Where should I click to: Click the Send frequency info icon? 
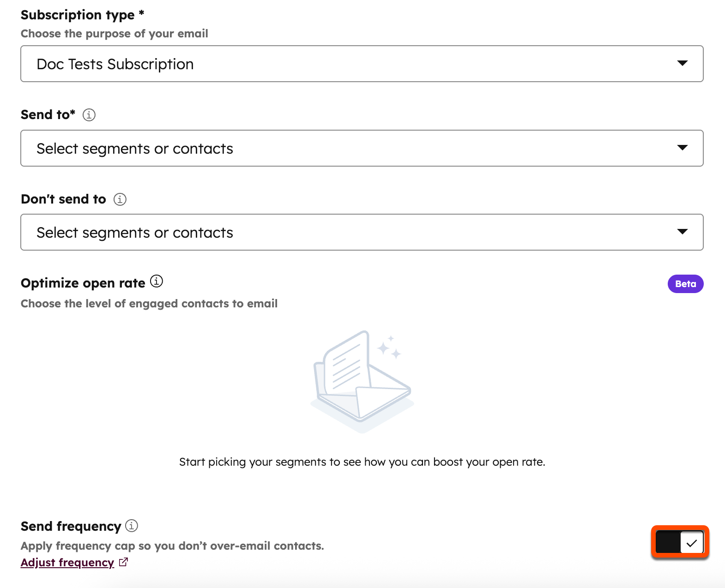point(132,526)
